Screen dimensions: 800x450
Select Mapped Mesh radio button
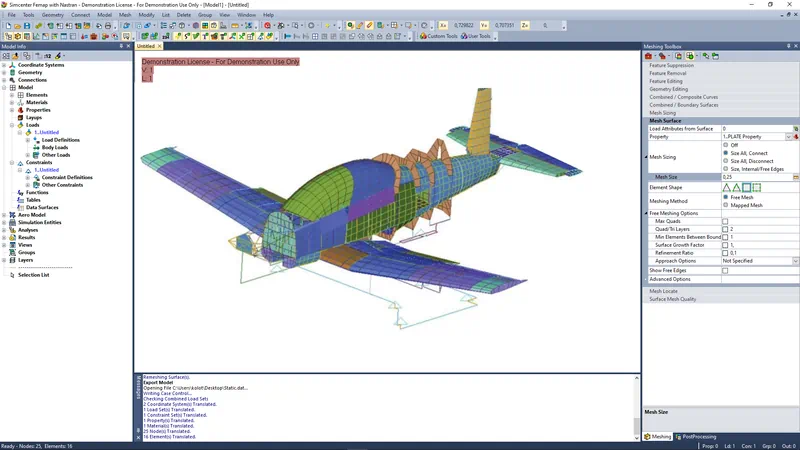click(726, 205)
